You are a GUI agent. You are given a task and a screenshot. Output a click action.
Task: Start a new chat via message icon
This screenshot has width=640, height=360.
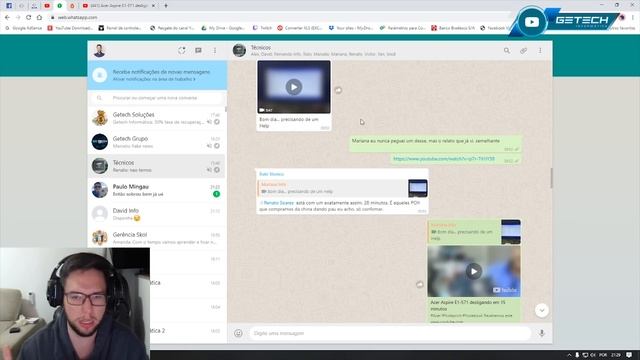point(198,51)
